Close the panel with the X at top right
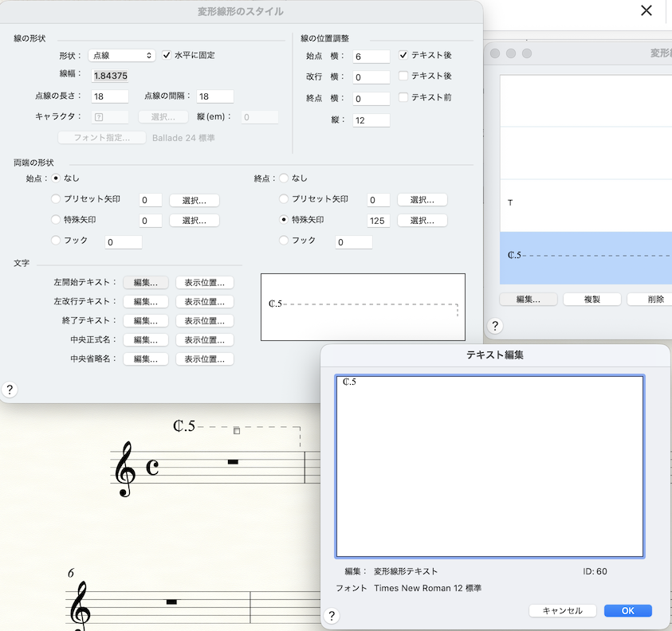The width and height of the screenshot is (672, 631). pos(646,10)
